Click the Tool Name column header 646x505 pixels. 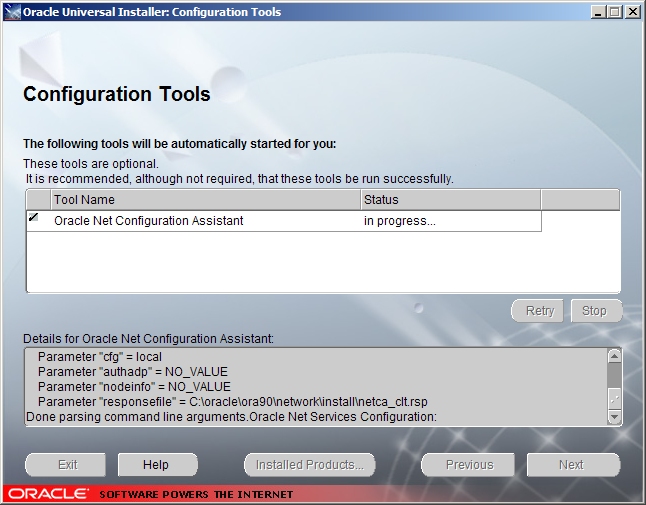point(206,200)
